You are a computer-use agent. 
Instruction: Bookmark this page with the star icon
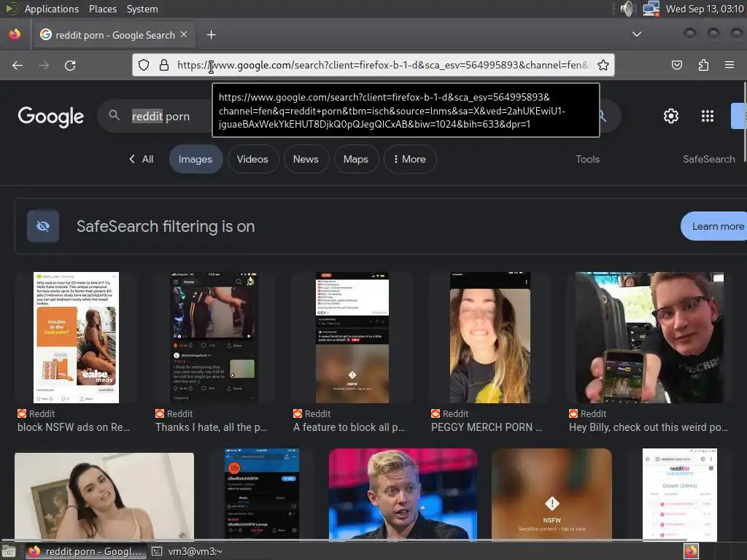(603, 65)
